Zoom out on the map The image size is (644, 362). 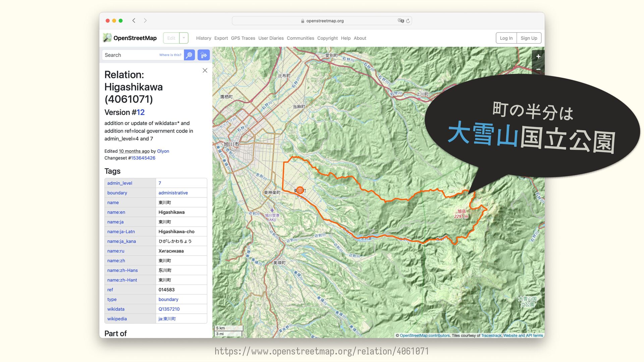(538, 69)
